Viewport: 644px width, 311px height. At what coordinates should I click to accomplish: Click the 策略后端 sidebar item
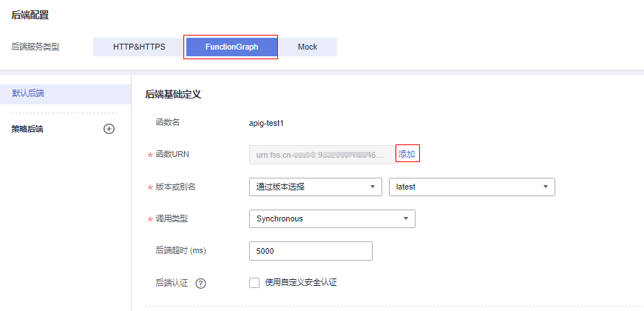click(27, 129)
